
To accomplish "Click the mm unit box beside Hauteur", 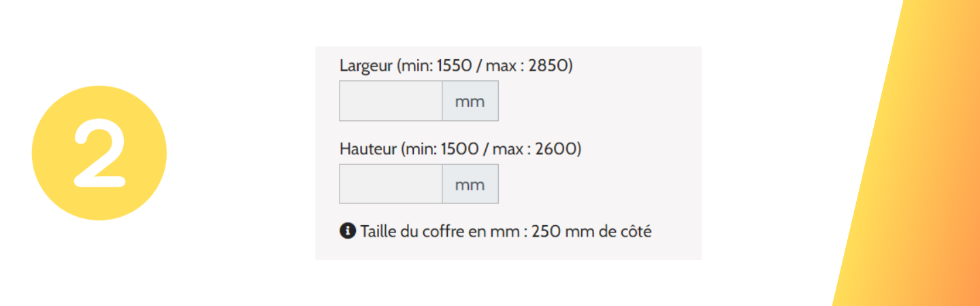I will click(470, 184).
